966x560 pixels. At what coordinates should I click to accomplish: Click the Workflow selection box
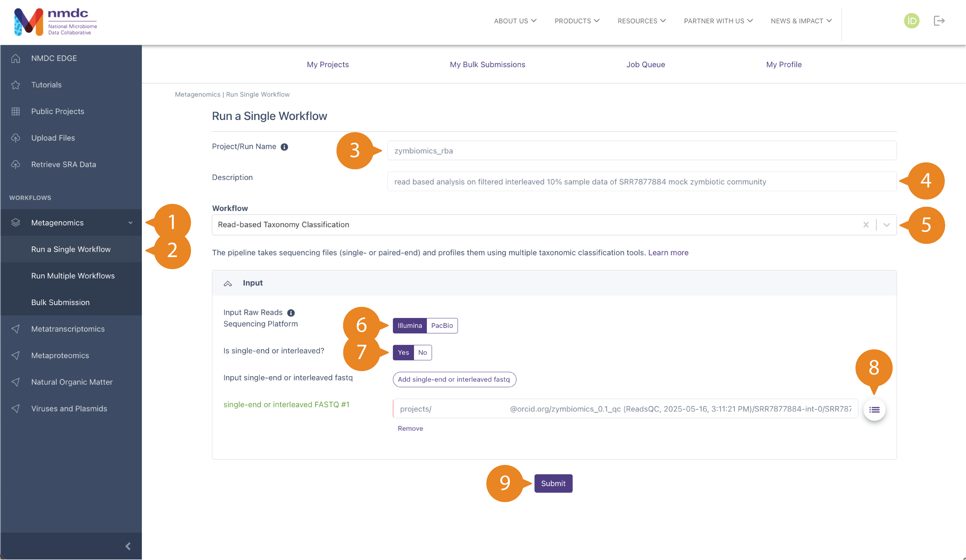554,225
